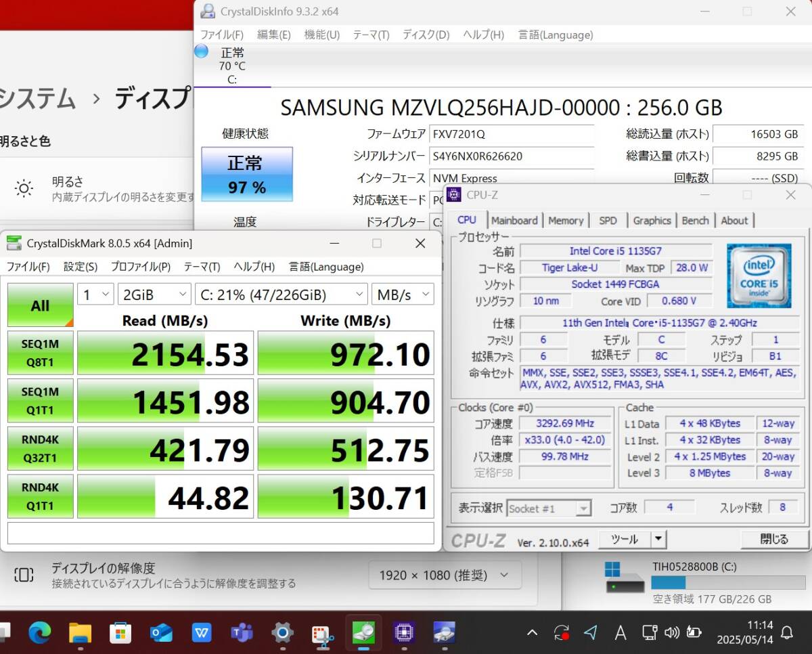
Task: Open Outlook from the taskbar
Action: (x=161, y=633)
